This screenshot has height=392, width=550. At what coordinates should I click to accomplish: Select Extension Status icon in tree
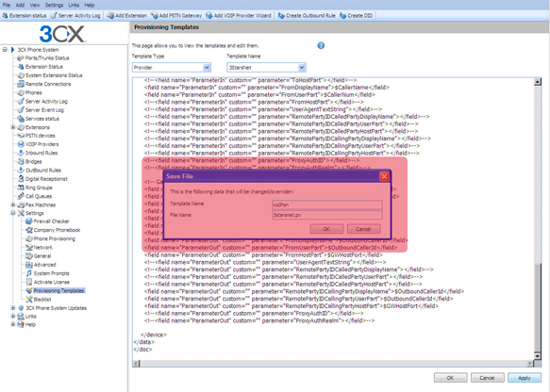[21, 67]
